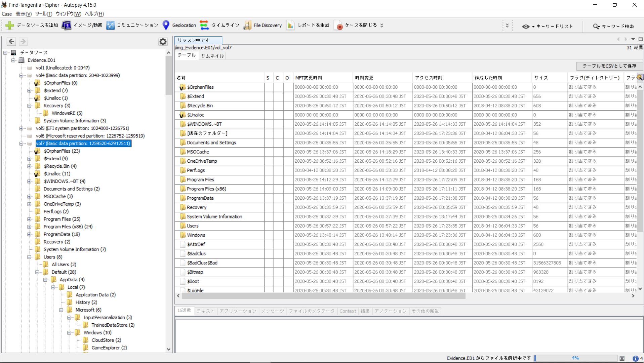Collapse the vol4 partition node
Image resolution: width=644 pixels, height=363 pixels.
(21, 75)
